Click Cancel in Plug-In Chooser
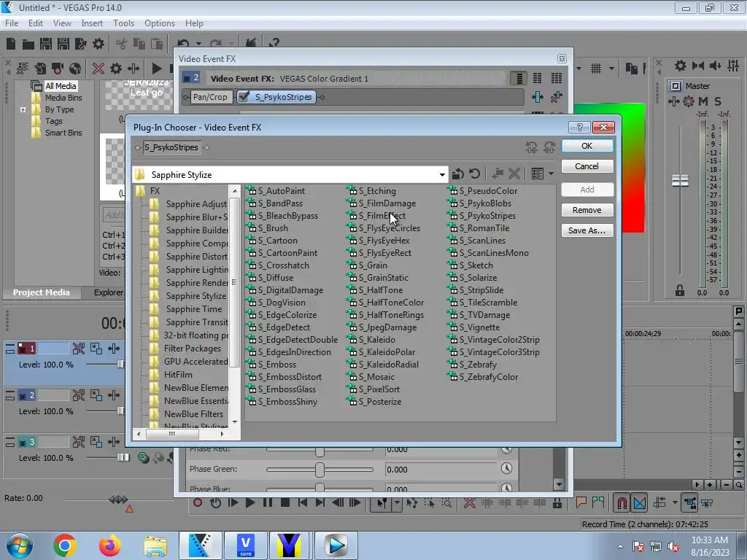Screen dimensions: 747x560 (x=587, y=166)
